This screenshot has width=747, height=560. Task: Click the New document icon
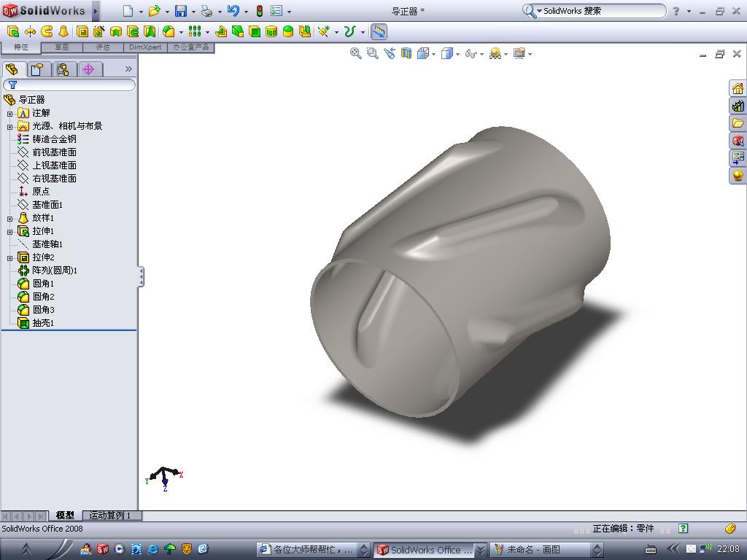[128, 11]
